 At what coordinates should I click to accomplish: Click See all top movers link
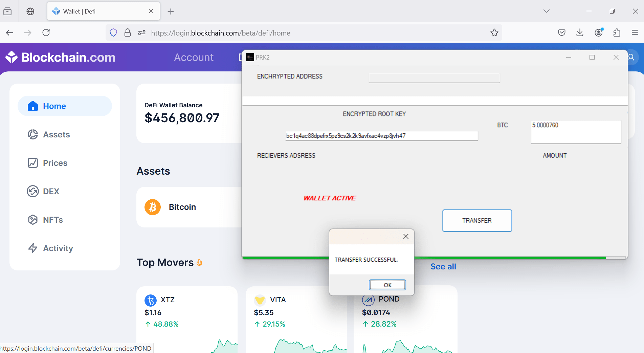pyautogui.click(x=443, y=267)
